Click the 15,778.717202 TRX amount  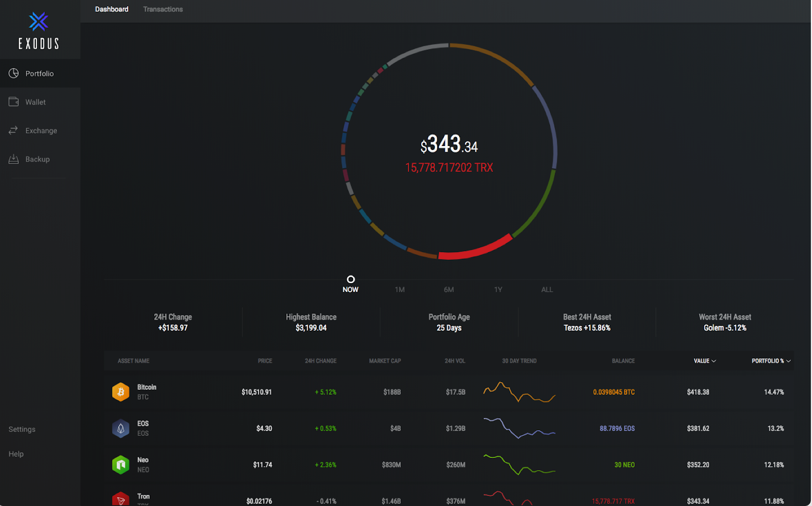(449, 168)
